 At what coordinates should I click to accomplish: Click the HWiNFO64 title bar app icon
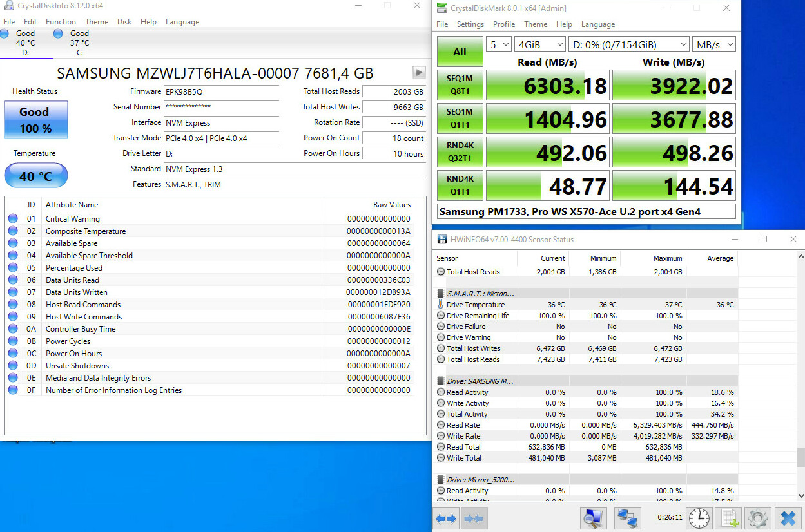(x=442, y=239)
